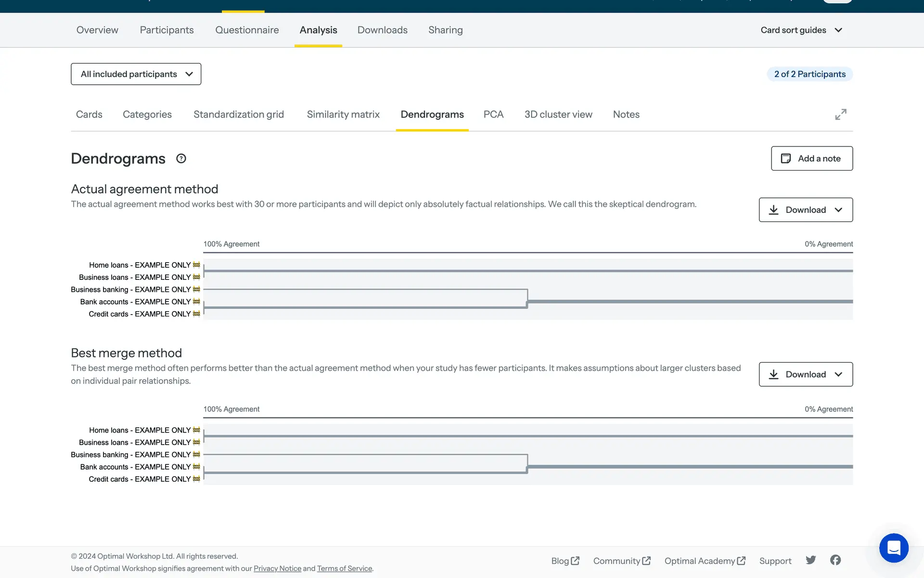
Task: Open the Terms of Service link
Action: [x=344, y=568]
